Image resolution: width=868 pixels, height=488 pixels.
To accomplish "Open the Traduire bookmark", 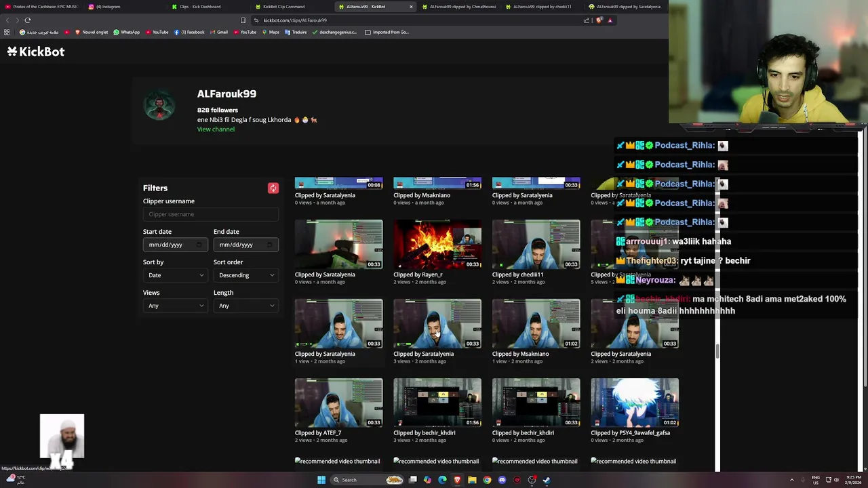I will point(296,32).
